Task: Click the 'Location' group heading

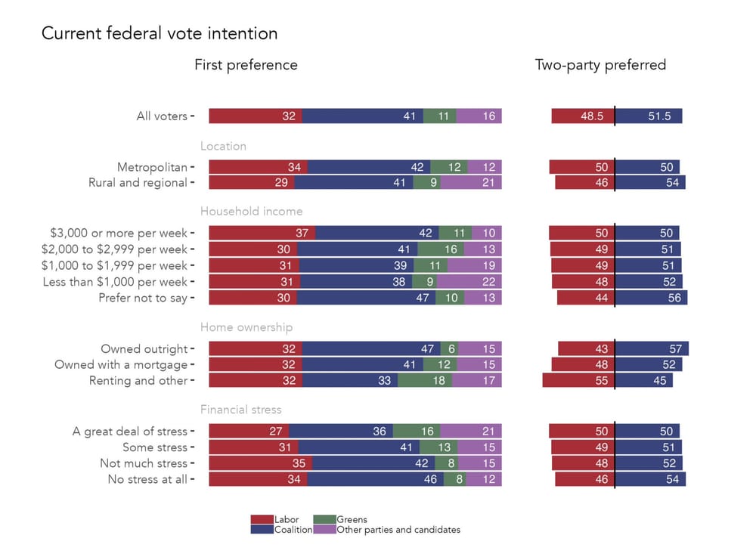Action: click(223, 146)
